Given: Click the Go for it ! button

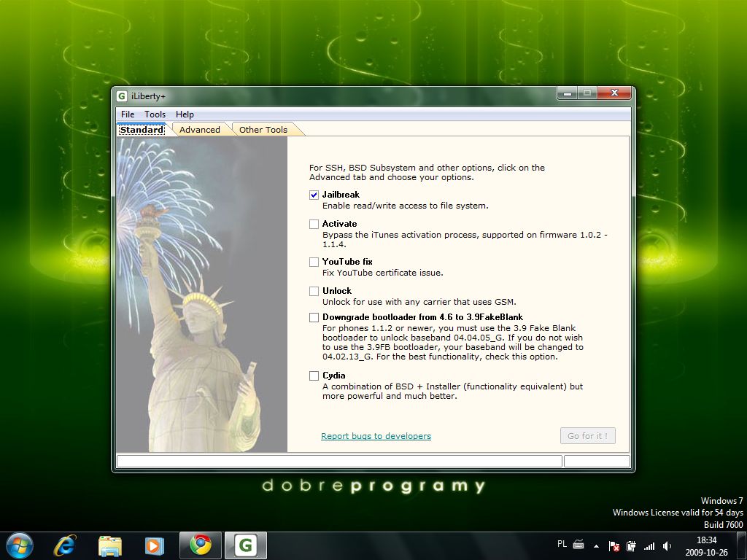Looking at the screenshot, I should click(587, 436).
